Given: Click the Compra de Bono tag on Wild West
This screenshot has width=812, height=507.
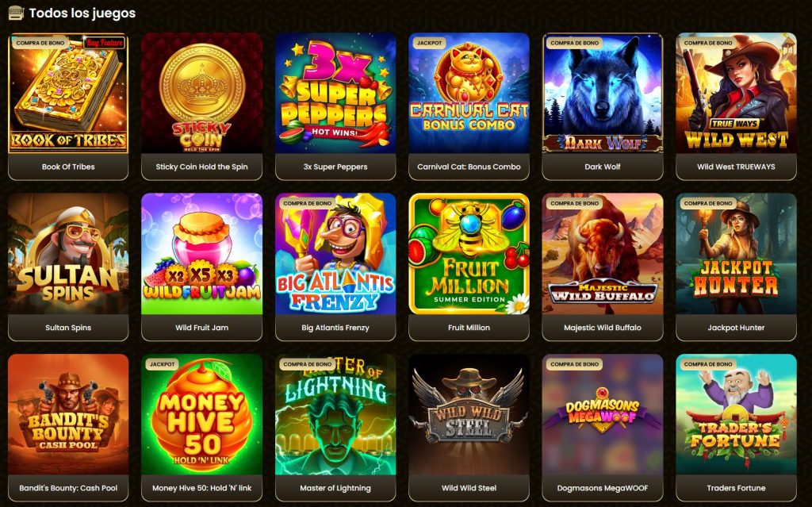Looking at the screenshot, I should (708, 43).
